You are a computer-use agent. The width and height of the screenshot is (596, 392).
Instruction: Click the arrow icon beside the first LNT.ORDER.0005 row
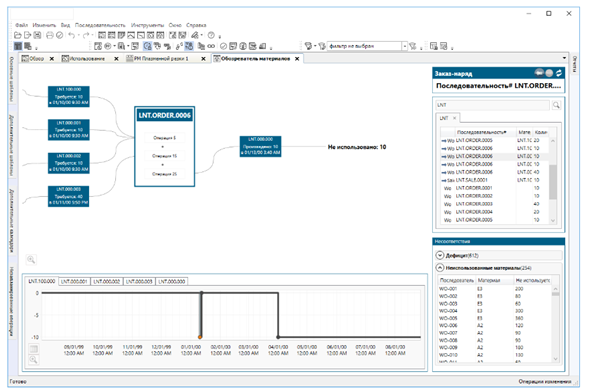coord(444,141)
